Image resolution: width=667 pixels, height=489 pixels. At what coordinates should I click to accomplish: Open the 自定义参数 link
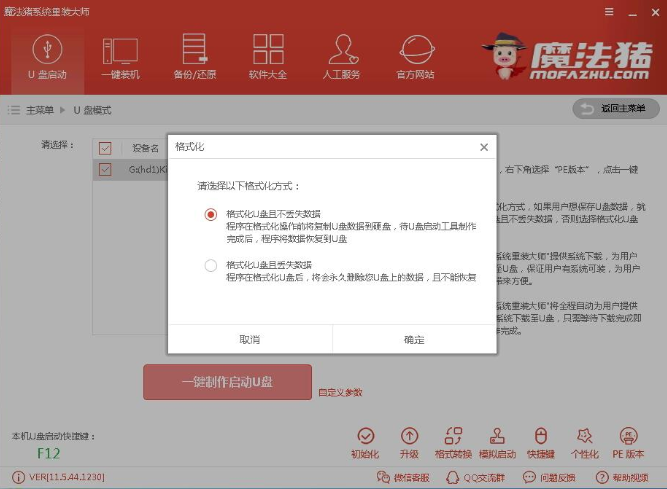tap(340, 392)
